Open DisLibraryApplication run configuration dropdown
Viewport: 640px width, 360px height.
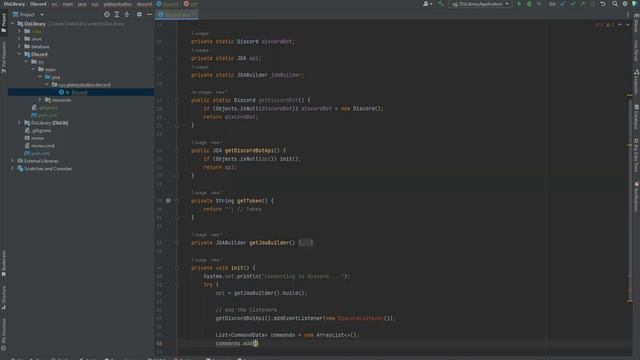coord(480,4)
